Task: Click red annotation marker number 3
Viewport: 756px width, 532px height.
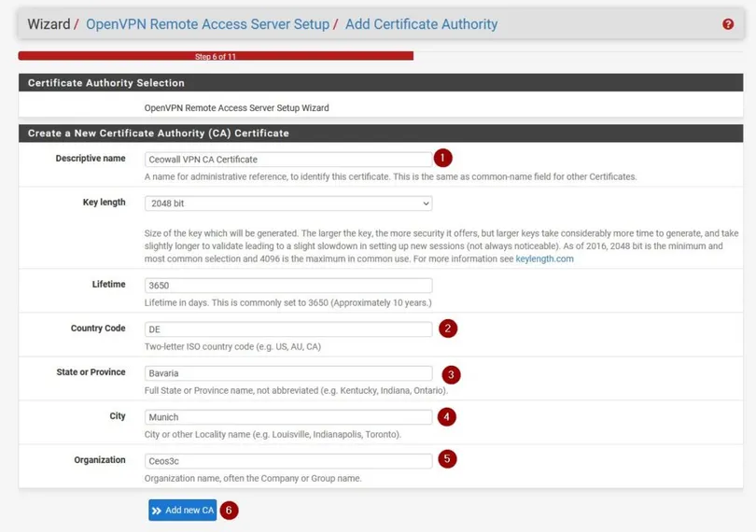Action: (x=451, y=374)
